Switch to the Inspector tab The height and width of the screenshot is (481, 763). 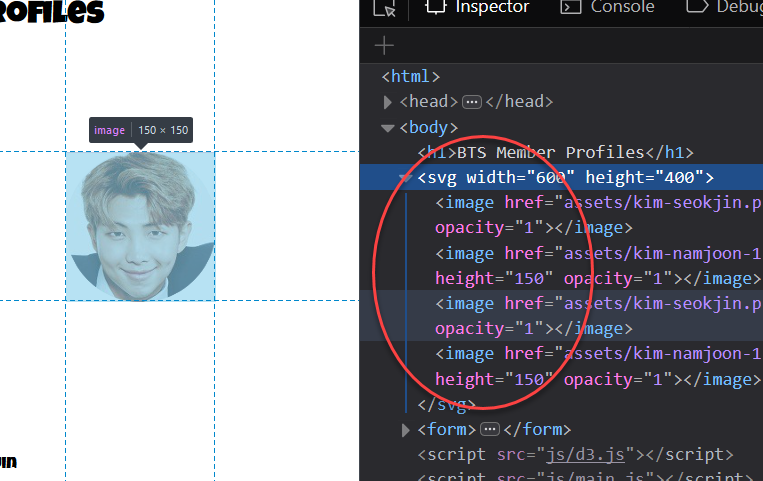pyautogui.click(x=477, y=7)
